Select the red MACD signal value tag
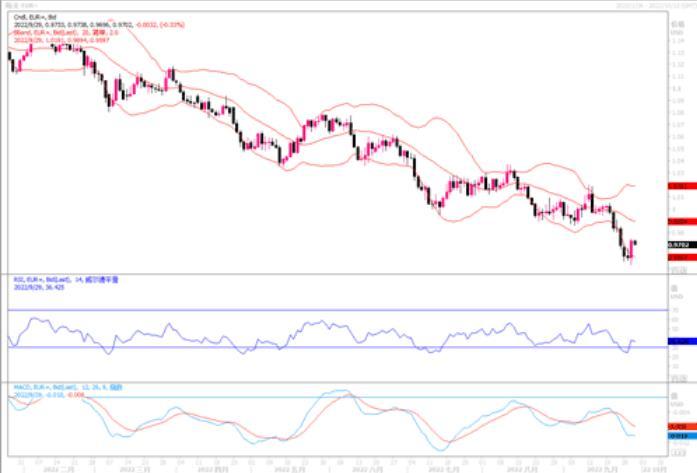 (678, 426)
